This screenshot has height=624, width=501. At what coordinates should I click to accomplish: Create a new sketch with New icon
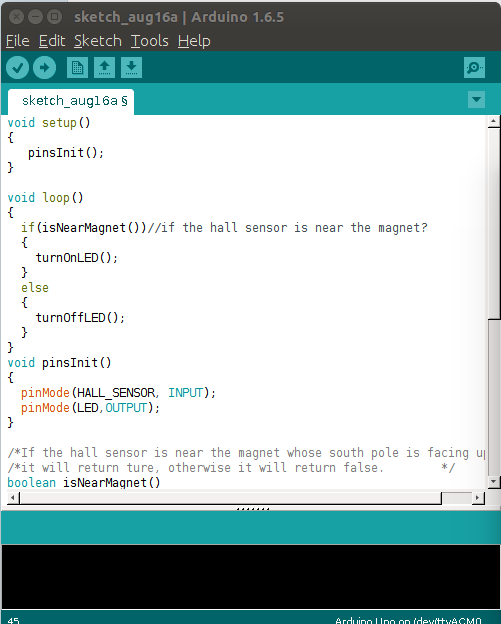(x=77, y=68)
